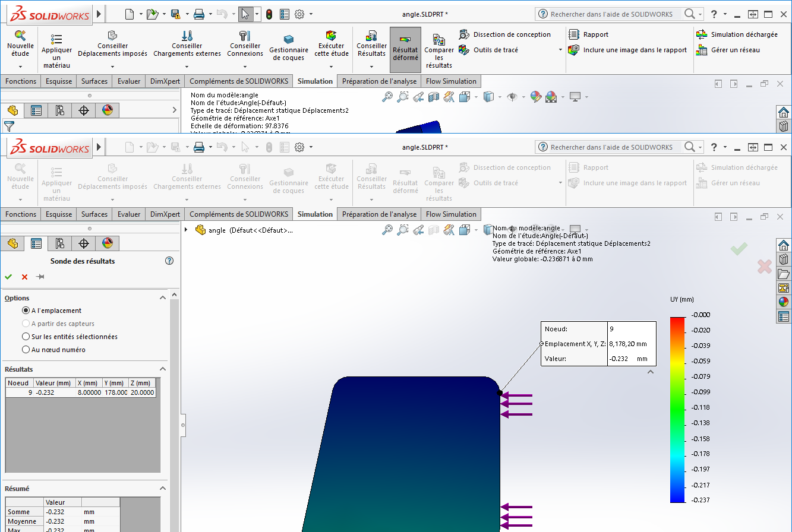Click Dissection de conception in upper window
Image resolution: width=792 pixels, height=532 pixels.
tap(505, 34)
